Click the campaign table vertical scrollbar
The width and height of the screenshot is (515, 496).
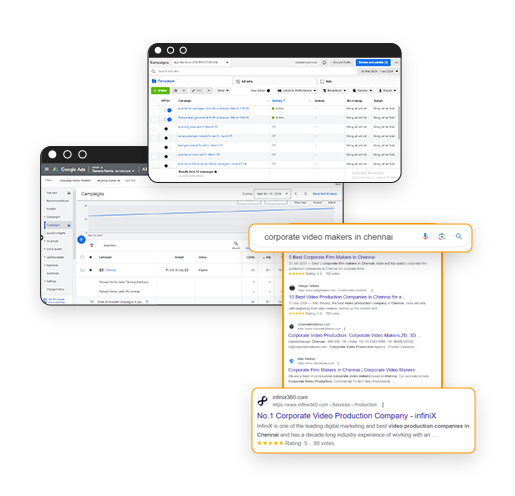tap(399, 123)
